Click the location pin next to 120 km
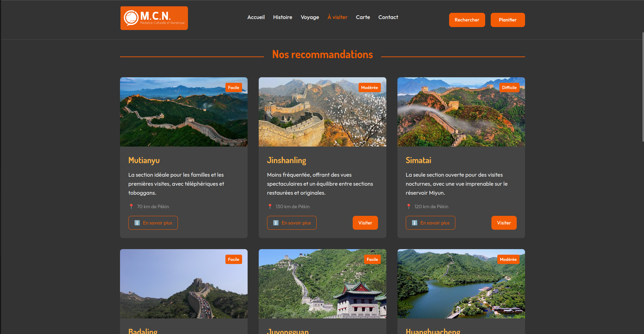Viewport: 644px width, 334px height. pos(409,206)
